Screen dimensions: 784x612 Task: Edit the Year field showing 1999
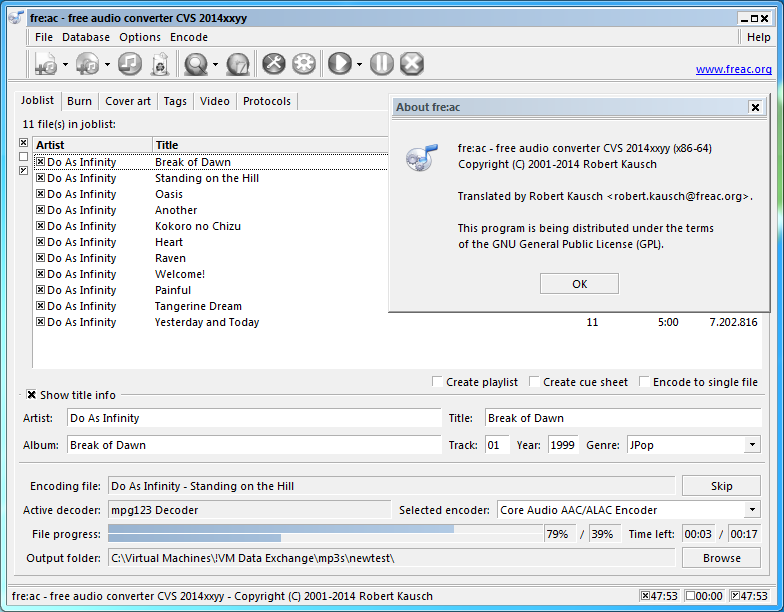(563, 444)
